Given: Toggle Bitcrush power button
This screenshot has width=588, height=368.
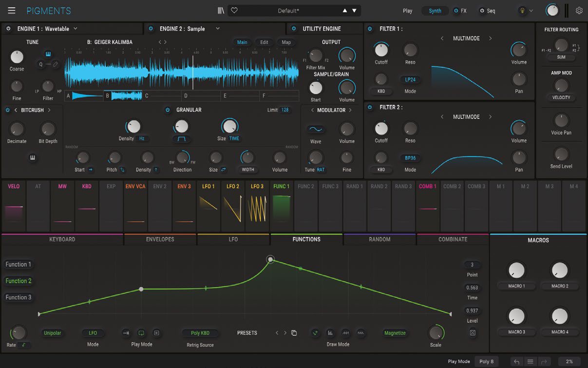Looking at the screenshot, I should click(x=7, y=110).
